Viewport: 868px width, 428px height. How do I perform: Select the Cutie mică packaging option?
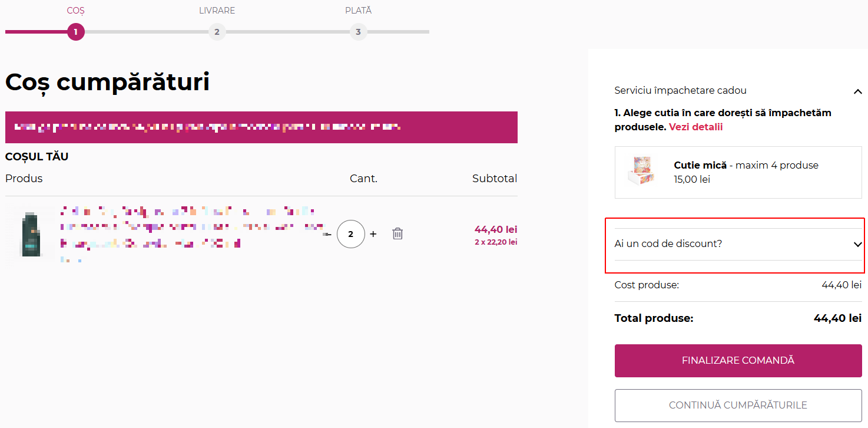tap(738, 172)
